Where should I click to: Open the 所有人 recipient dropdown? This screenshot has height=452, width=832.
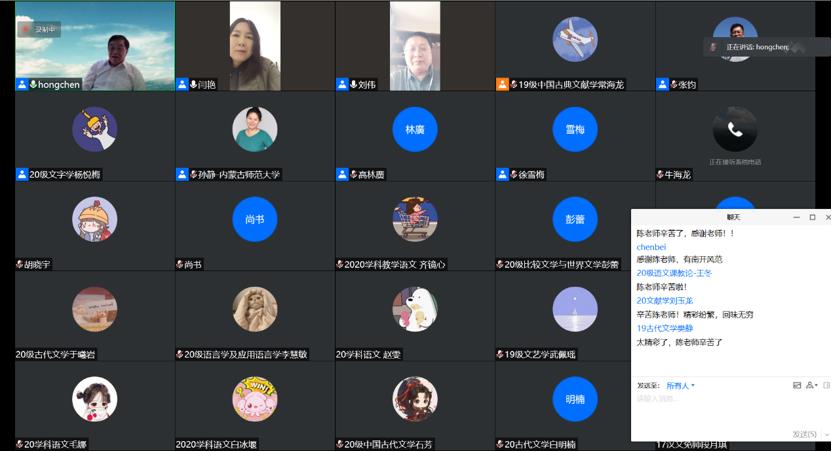click(x=680, y=385)
